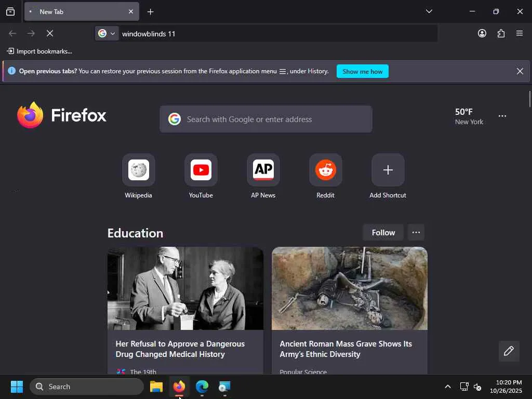Open File Explorer from taskbar
The width and height of the screenshot is (532, 399).
click(156, 387)
